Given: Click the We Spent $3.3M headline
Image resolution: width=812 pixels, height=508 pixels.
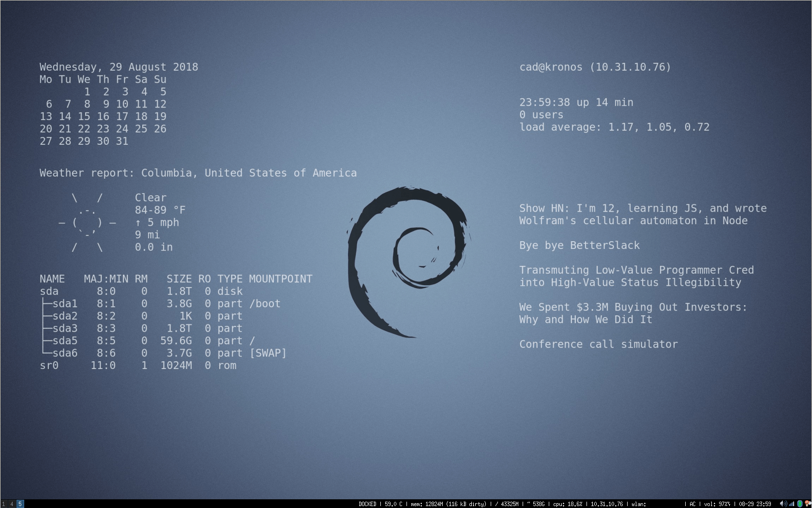Looking at the screenshot, I should pos(633,313).
